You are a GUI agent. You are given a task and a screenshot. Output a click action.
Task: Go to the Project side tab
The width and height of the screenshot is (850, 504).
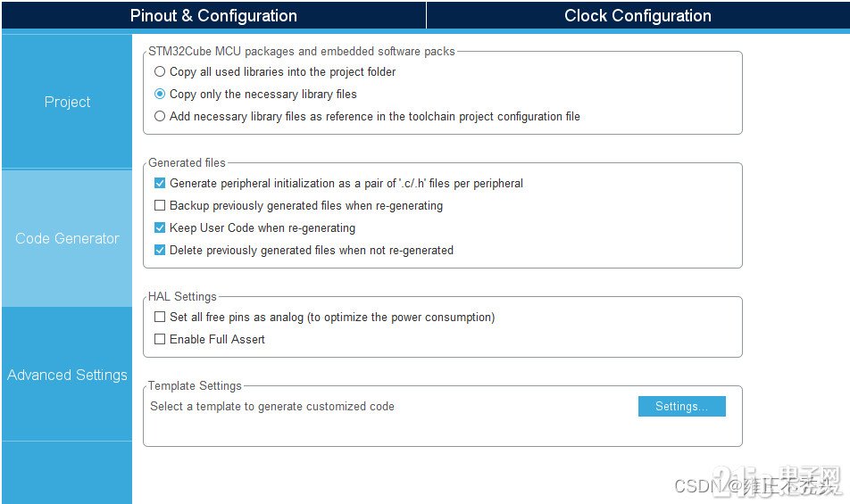coord(67,102)
